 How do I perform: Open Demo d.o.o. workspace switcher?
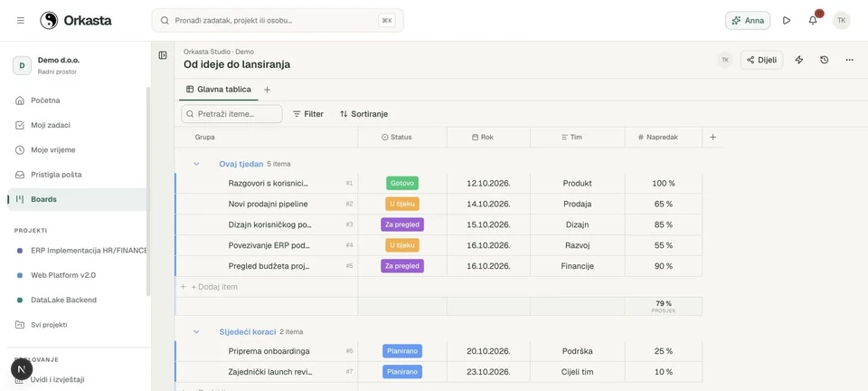click(x=77, y=65)
